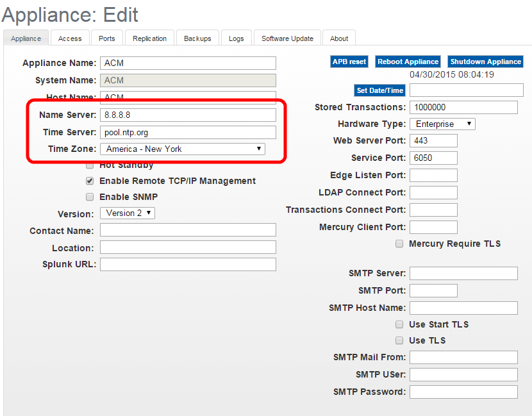Open the Hardware Type dropdown
Viewport: 532px width, 416px height.
[x=442, y=124]
